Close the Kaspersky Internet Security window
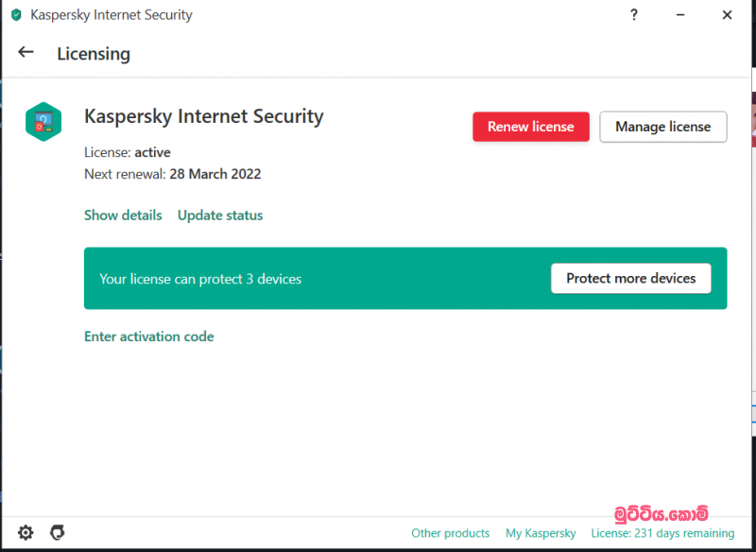756x552 pixels. (x=726, y=15)
